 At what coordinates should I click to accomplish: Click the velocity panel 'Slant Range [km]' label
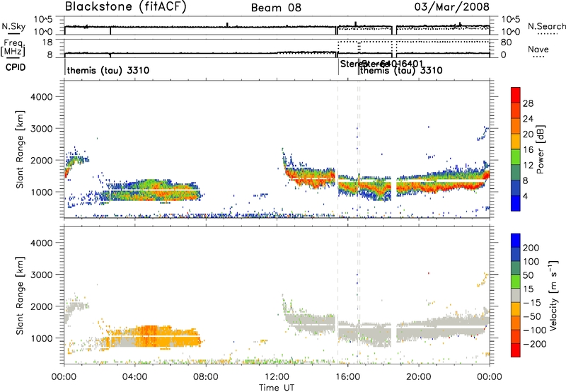coord(21,295)
